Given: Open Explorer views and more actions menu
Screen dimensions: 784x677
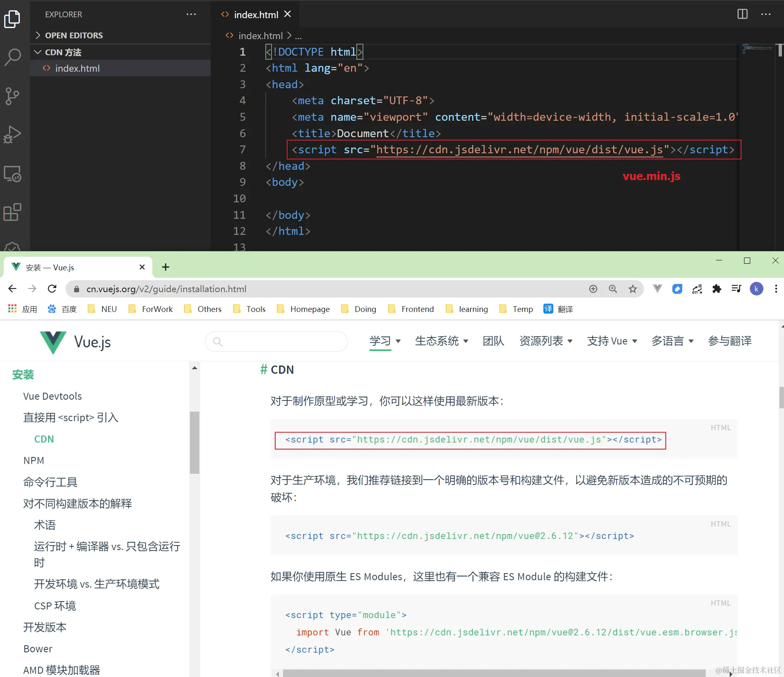Looking at the screenshot, I should (191, 14).
